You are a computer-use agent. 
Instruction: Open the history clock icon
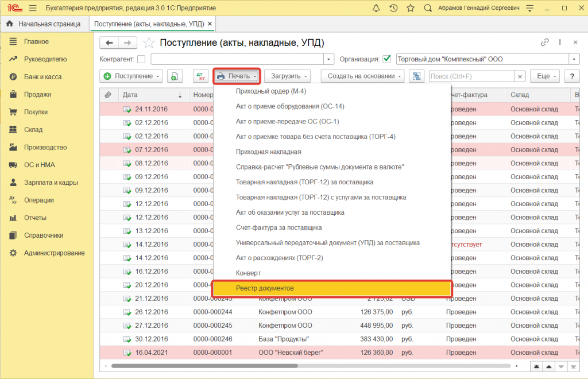click(393, 9)
